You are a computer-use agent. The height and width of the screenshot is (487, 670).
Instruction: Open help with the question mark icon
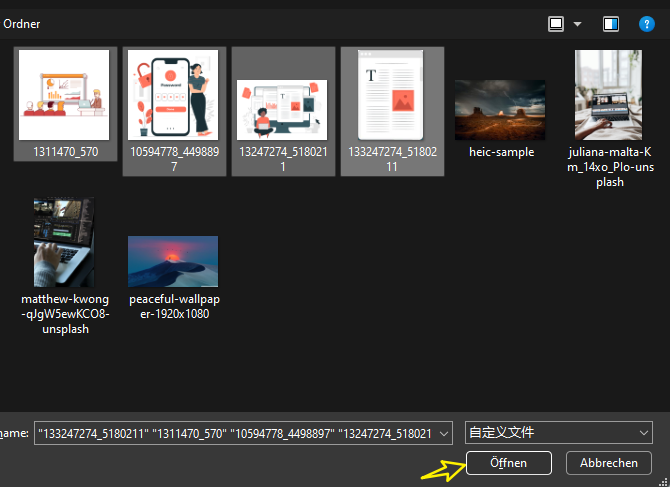tap(645, 22)
